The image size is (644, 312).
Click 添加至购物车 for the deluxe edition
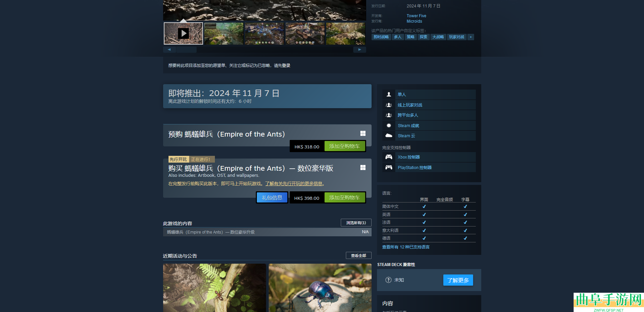coord(345,197)
